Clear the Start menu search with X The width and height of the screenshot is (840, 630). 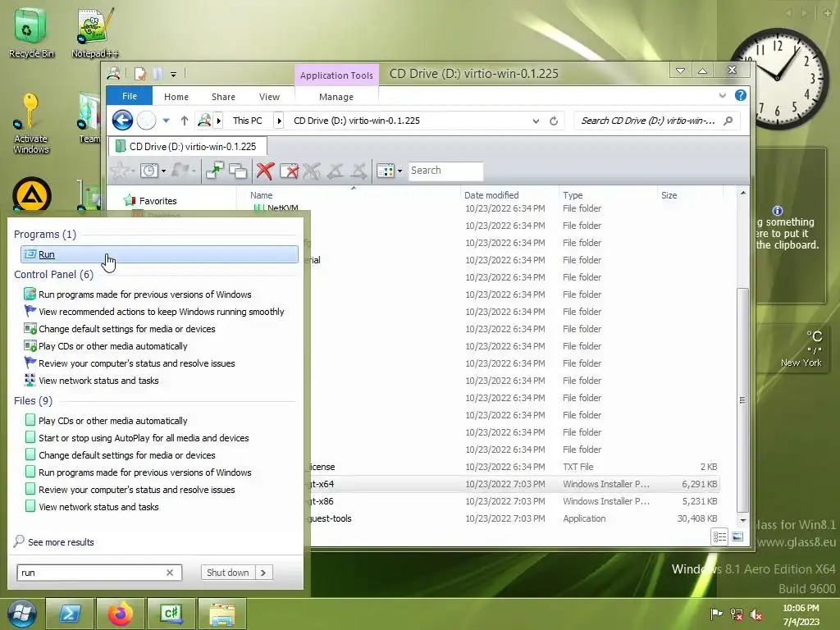170,572
